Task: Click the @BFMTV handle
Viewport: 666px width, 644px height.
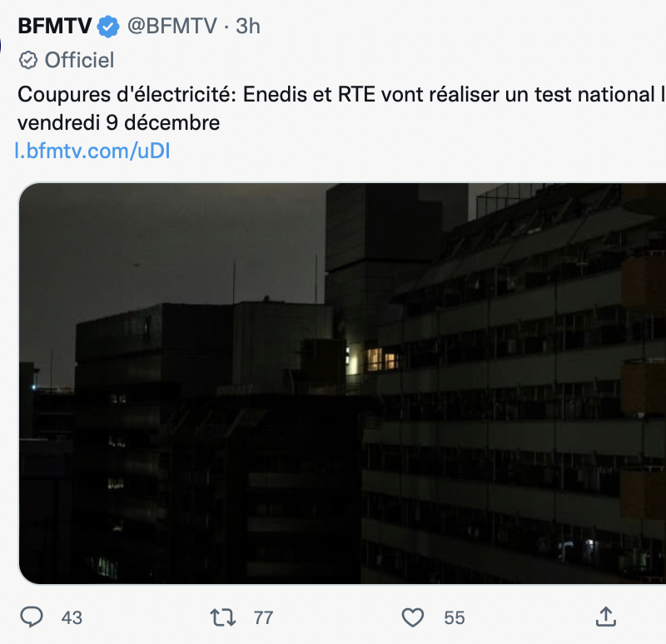Action: coord(171,27)
